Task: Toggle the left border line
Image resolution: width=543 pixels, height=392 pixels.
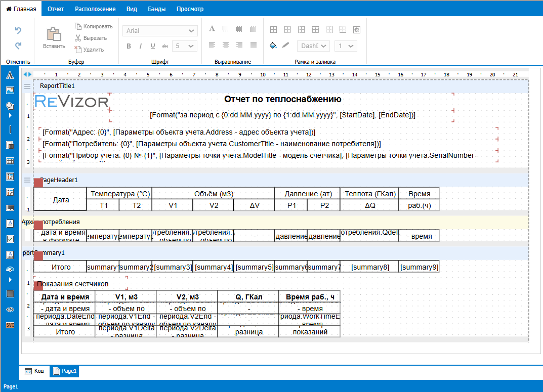Action: 301,30
